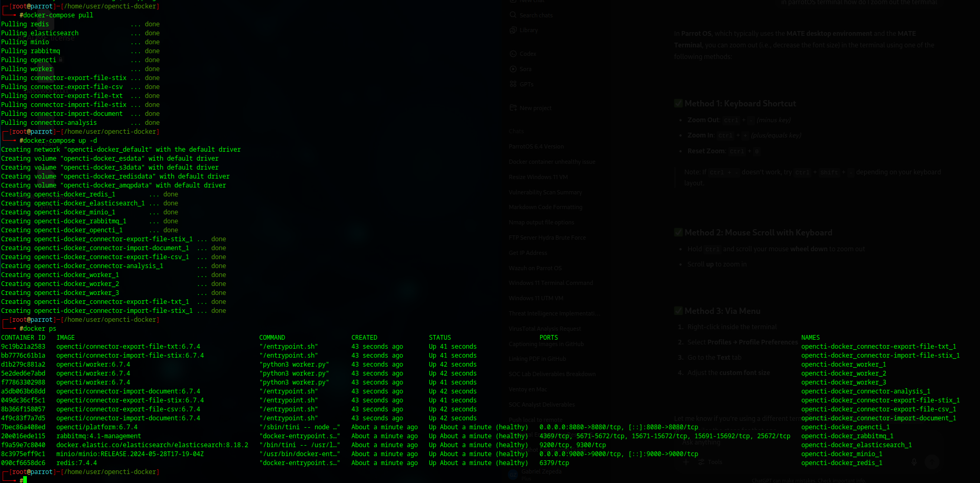Open the 'ParrotOS 6.4 Version' chat

point(536,146)
